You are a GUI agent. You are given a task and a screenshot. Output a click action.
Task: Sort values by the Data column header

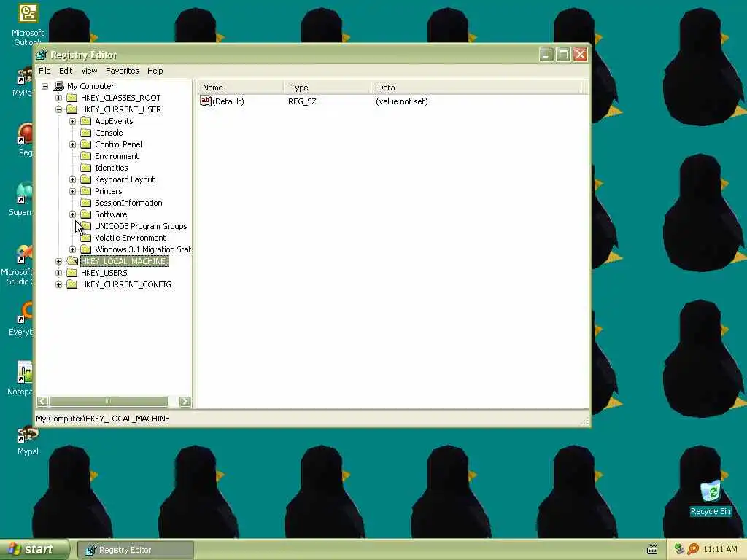tap(476, 87)
